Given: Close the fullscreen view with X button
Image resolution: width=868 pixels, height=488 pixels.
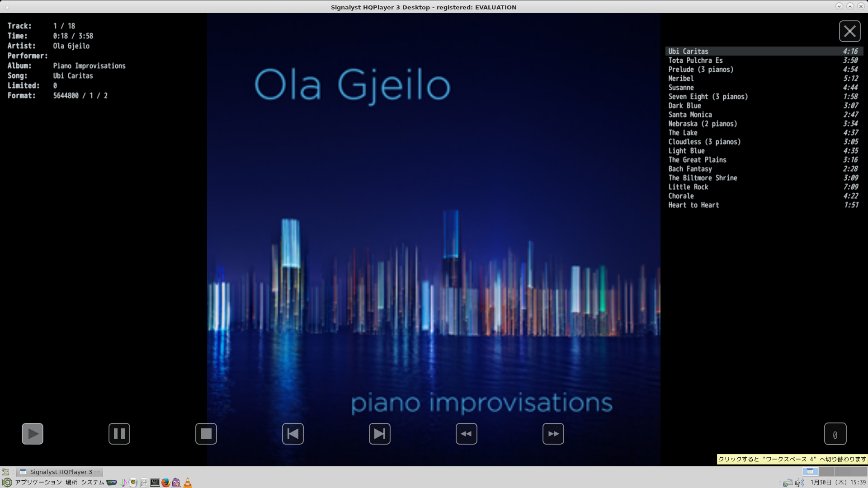Looking at the screenshot, I should point(850,31).
